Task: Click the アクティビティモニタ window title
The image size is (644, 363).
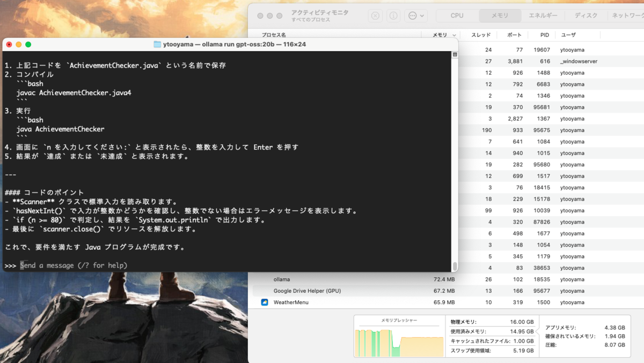Action: (319, 12)
